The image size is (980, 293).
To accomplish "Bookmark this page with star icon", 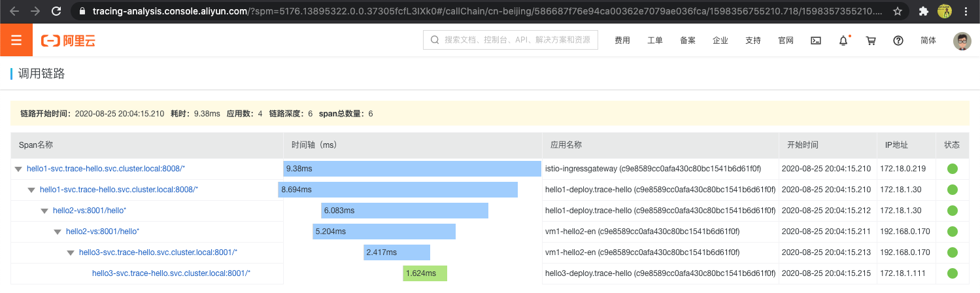I will (x=898, y=11).
